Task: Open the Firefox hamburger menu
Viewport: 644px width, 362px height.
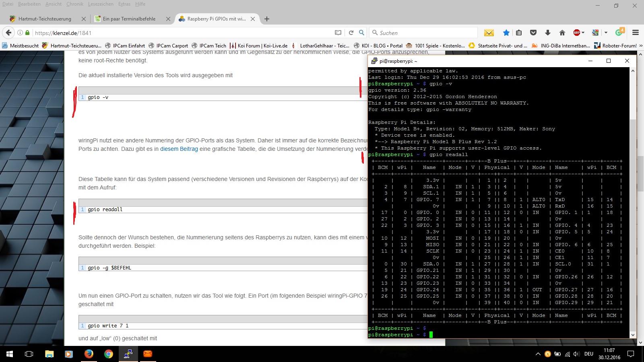Action: [x=636, y=33]
